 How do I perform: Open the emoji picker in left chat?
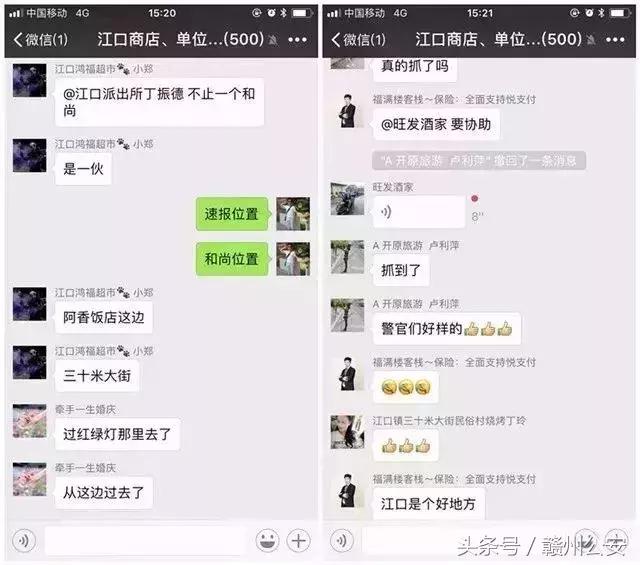click(x=267, y=541)
